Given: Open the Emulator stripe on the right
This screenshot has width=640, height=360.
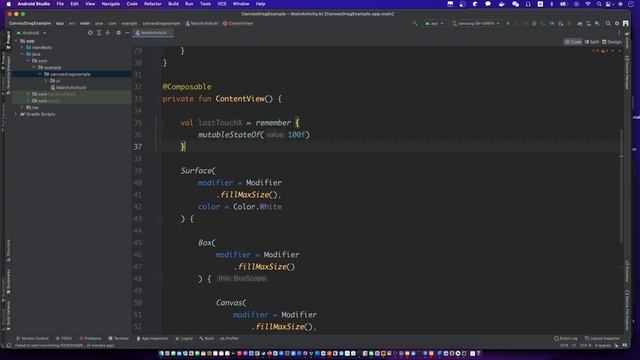Looking at the screenshot, I should (x=627, y=271).
